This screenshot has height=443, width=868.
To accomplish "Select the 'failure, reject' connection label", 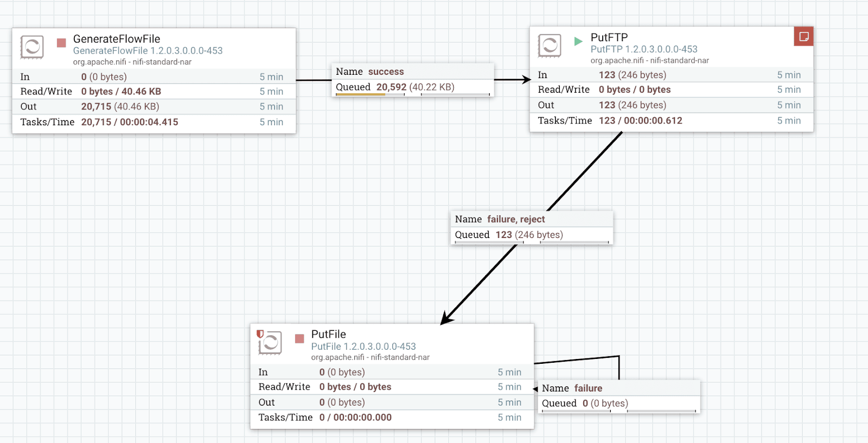I will point(515,219).
